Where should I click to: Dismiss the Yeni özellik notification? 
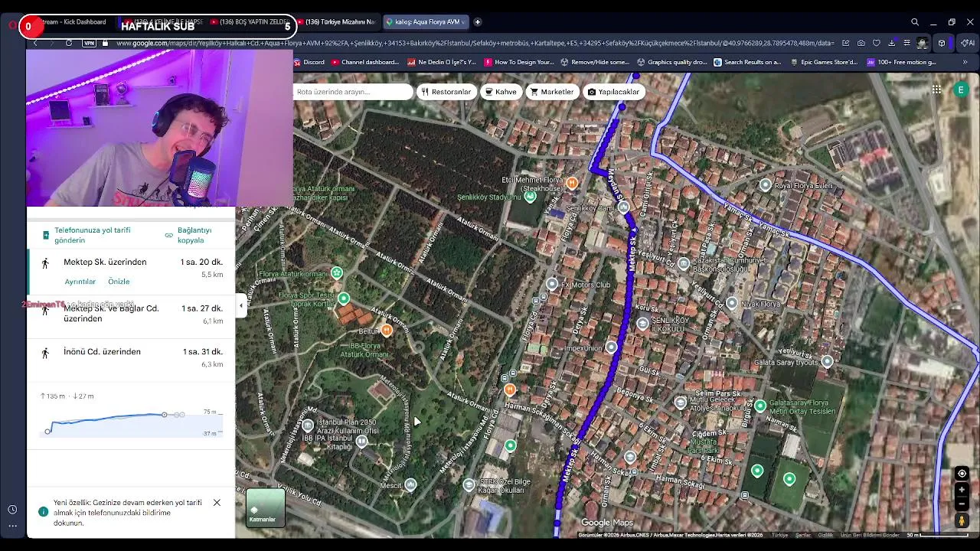pos(217,503)
